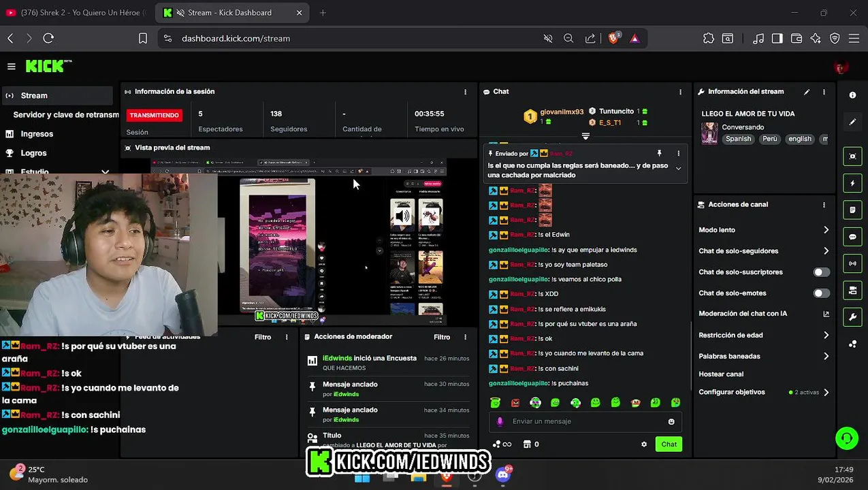
Task: Open the info panel in right sidebar
Action: click(x=852, y=95)
